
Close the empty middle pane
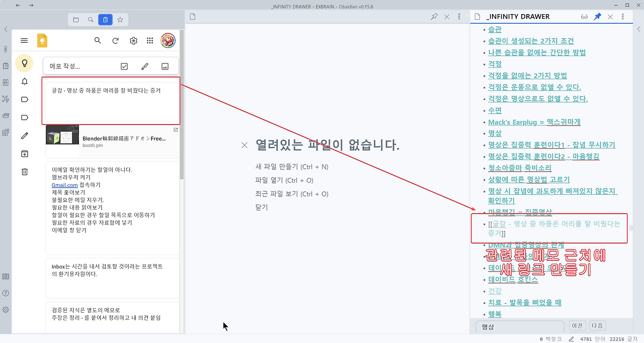[447, 17]
